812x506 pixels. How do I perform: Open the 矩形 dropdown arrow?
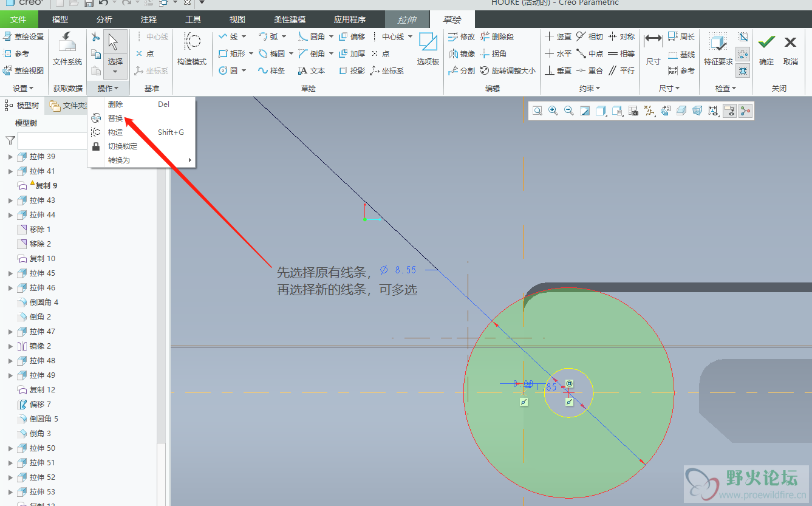251,53
